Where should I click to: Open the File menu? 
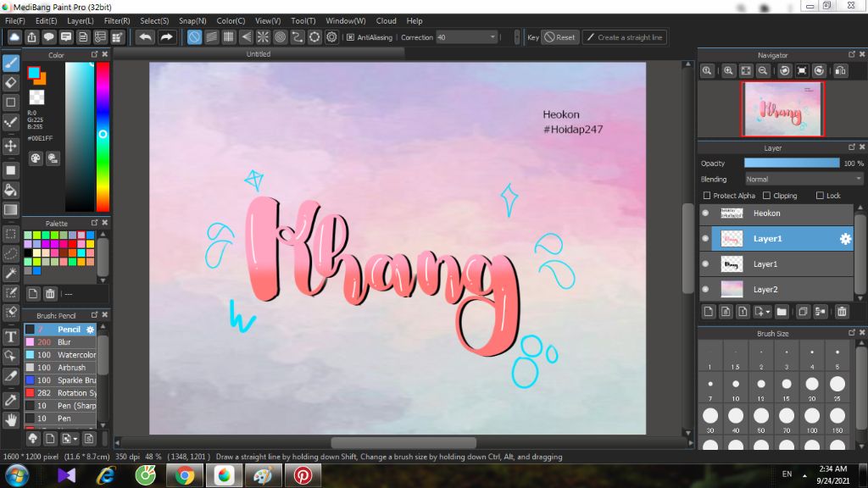(15, 20)
